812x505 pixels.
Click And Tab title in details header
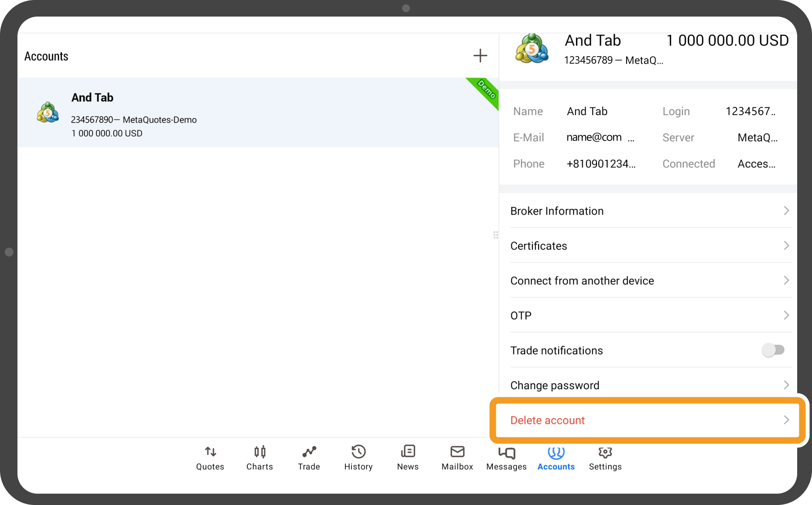[x=593, y=41]
